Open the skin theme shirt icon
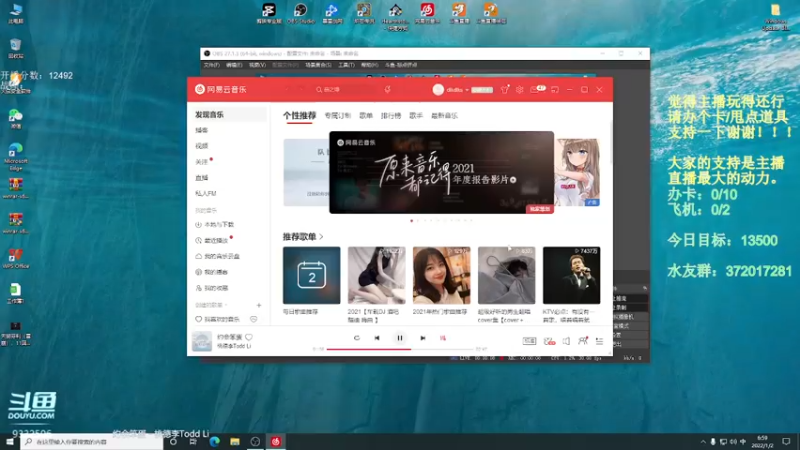Image resolution: width=800 pixels, height=450 pixels. click(505, 89)
